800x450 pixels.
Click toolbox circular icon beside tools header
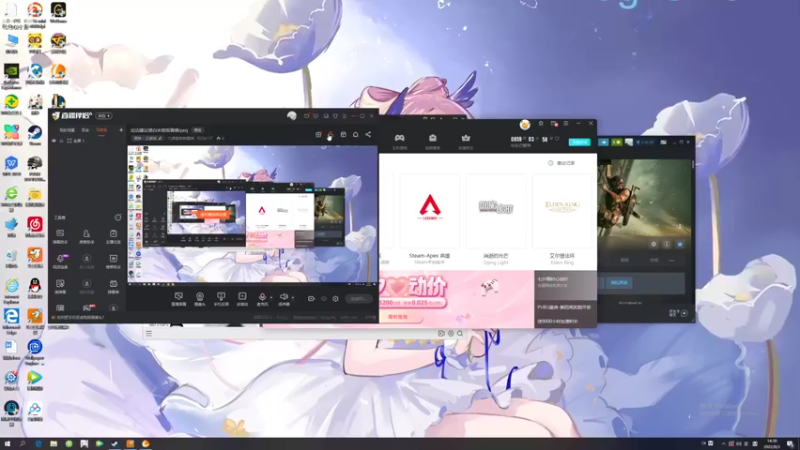coord(118,217)
